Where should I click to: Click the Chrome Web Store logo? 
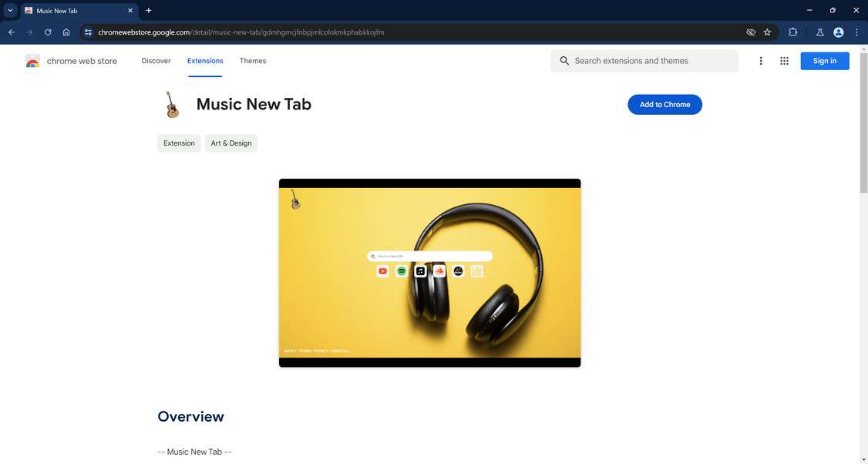coord(33,61)
